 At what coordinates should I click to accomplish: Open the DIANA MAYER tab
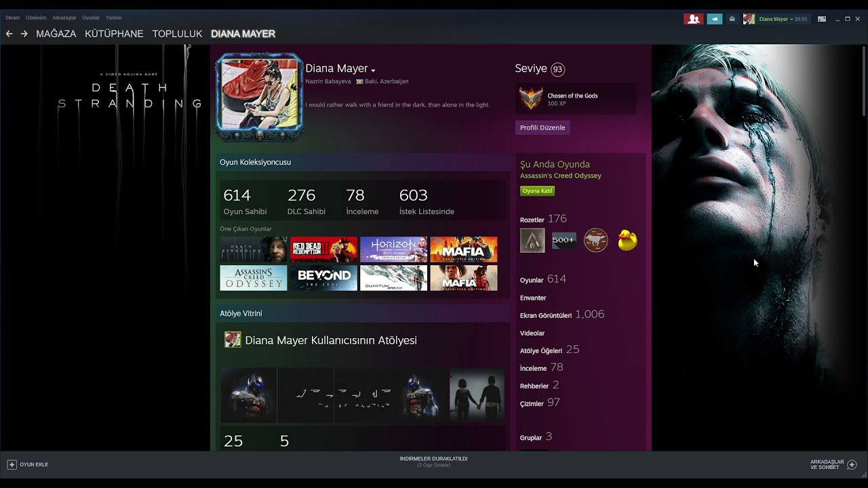point(243,34)
